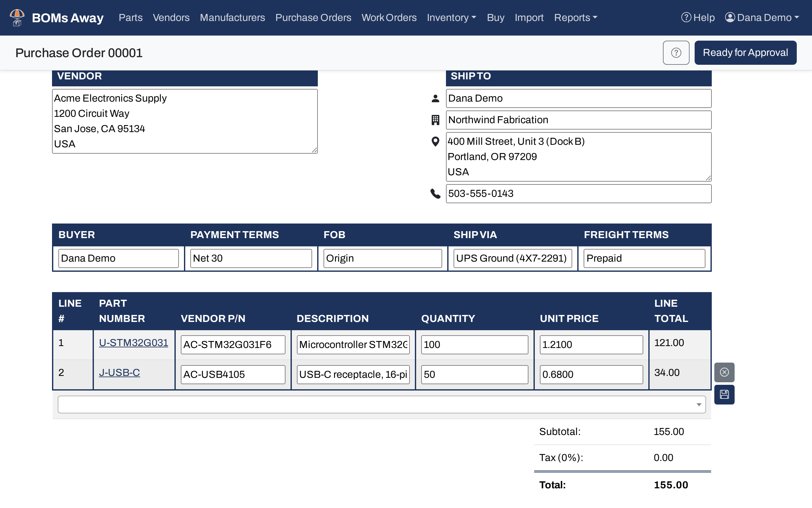Click unit price field 1.2100
The width and height of the screenshot is (812, 508).
[x=591, y=345]
